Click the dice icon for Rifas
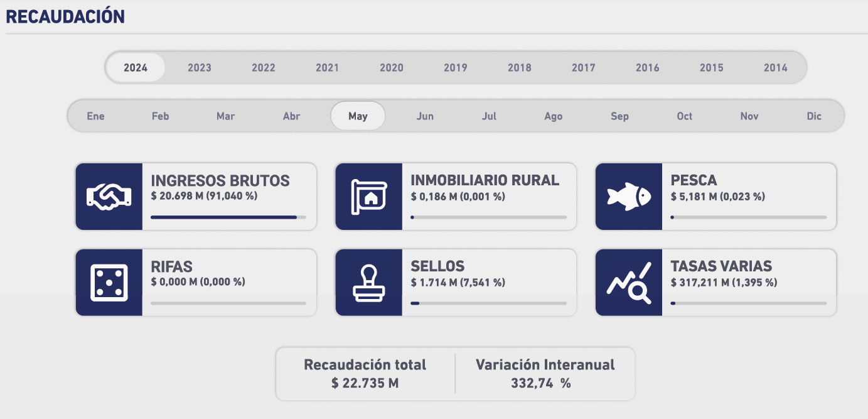This screenshot has height=419, width=868. [x=109, y=282]
